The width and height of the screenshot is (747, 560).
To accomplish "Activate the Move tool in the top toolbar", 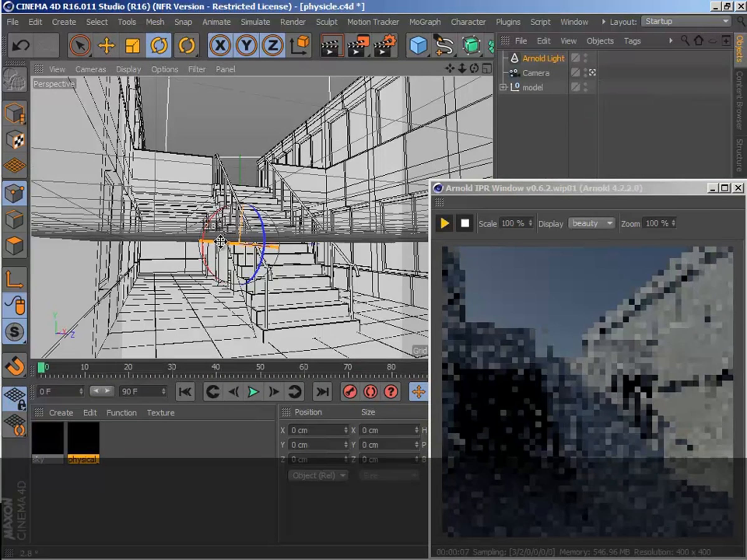I will tap(106, 45).
